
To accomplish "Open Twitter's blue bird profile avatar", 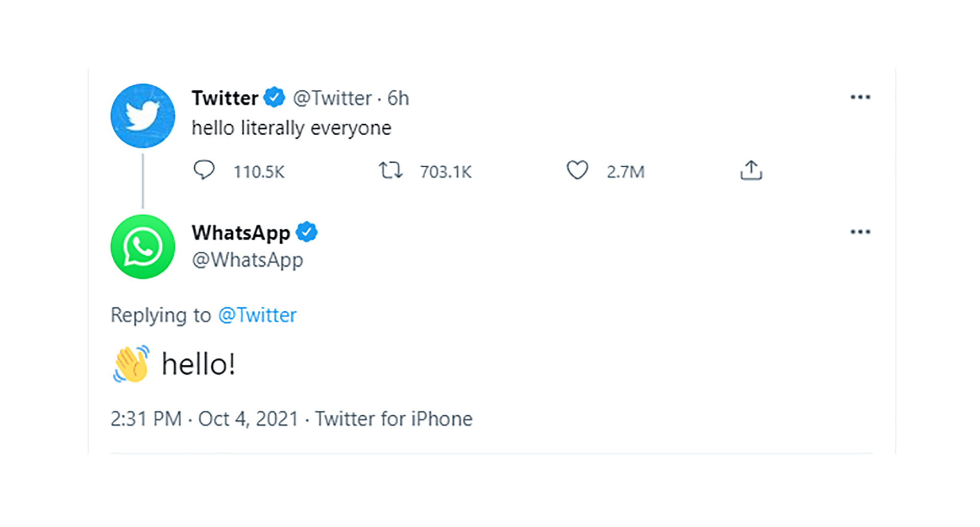I will (143, 116).
